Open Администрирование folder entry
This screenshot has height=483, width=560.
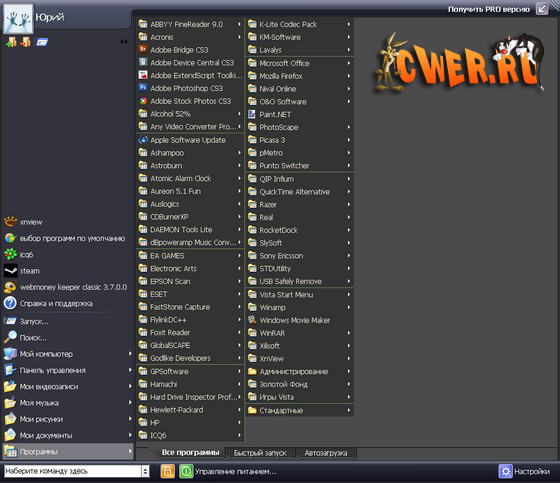click(300, 372)
